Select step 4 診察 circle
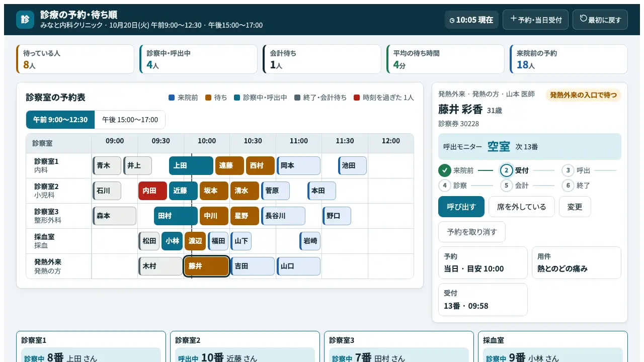Image resolution: width=644 pixels, height=362 pixels. coord(444,186)
